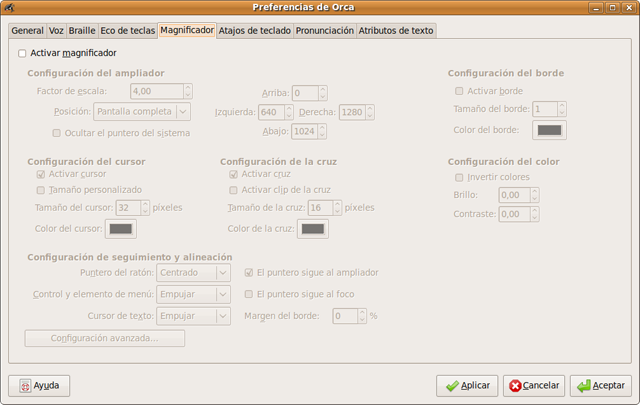Toggle the Invertir colores checkbox

pos(459,178)
